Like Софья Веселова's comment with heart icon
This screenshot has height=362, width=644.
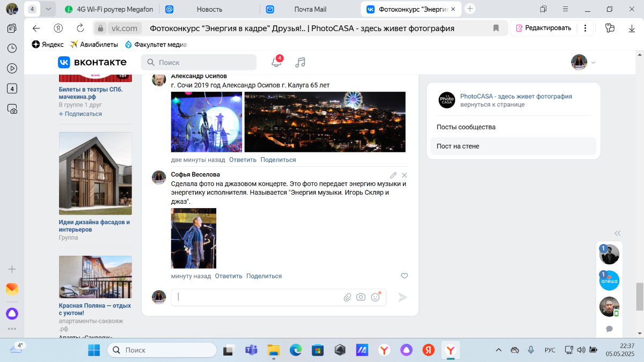(x=405, y=276)
